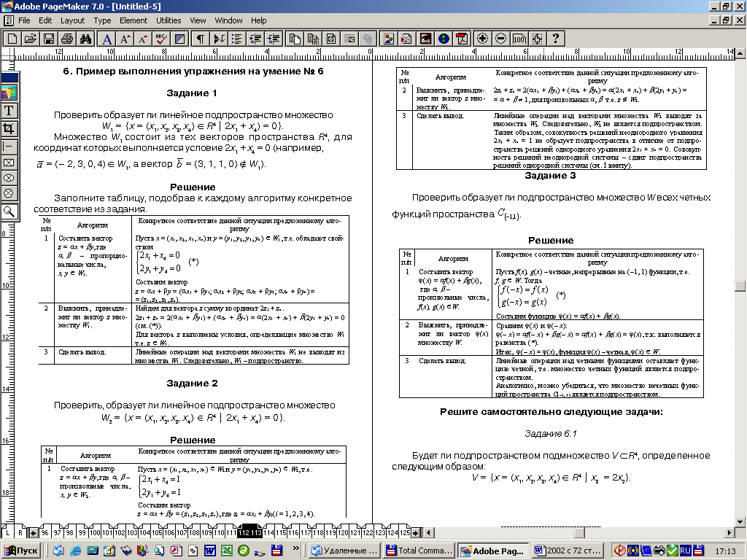This screenshot has width=747, height=560.
Task: Click the Find binoculars icon
Action: [85, 39]
